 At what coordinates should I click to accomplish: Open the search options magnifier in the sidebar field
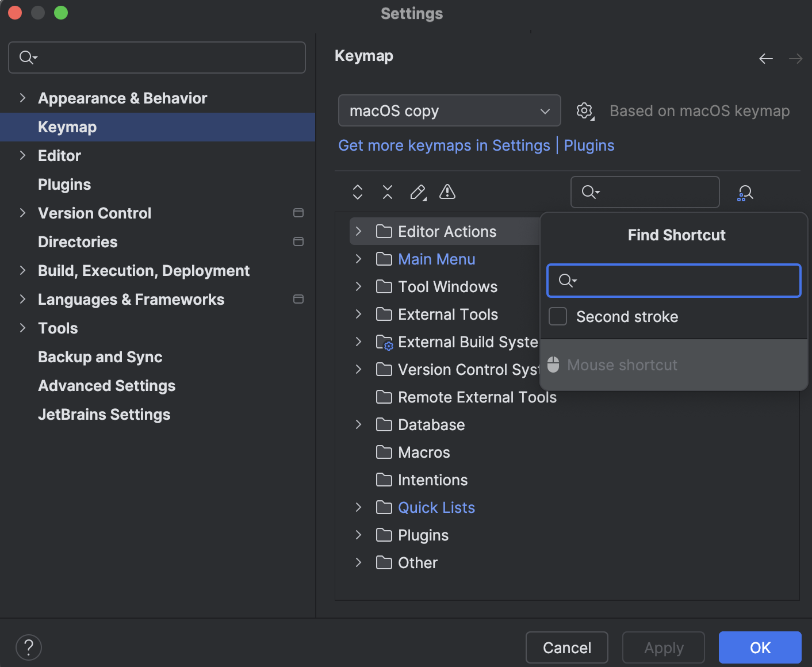28,57
